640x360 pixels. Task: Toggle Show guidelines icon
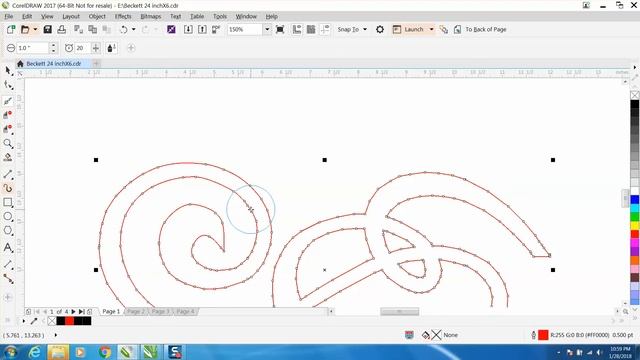pos(325,29)
